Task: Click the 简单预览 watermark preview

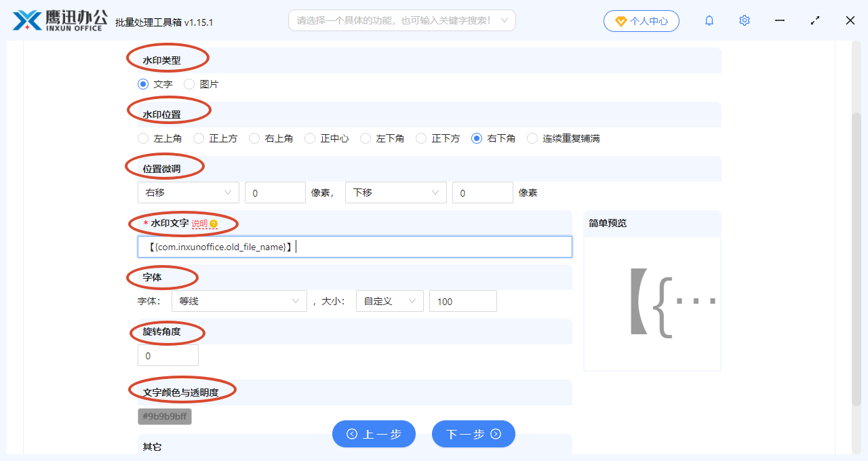Action: (x=652, y=304)
